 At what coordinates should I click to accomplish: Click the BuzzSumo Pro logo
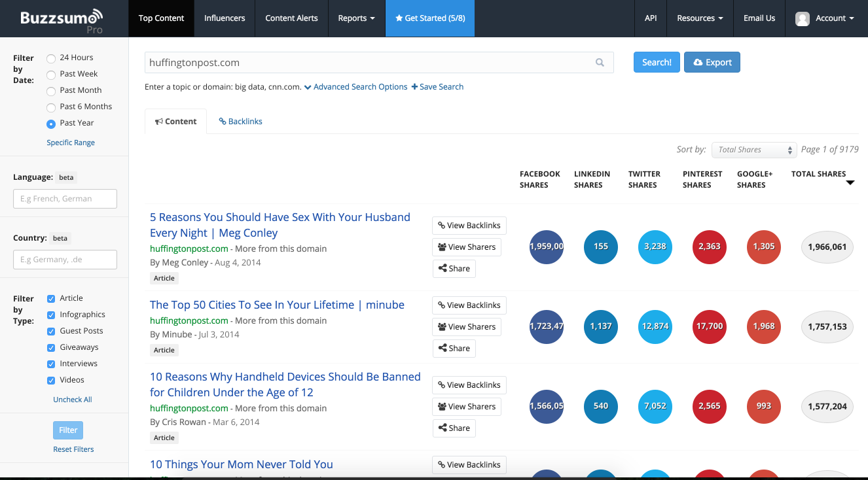(x=62, y=20)
